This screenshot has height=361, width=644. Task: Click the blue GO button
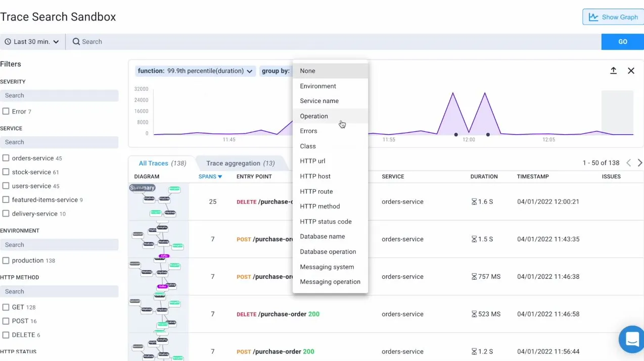622,41
